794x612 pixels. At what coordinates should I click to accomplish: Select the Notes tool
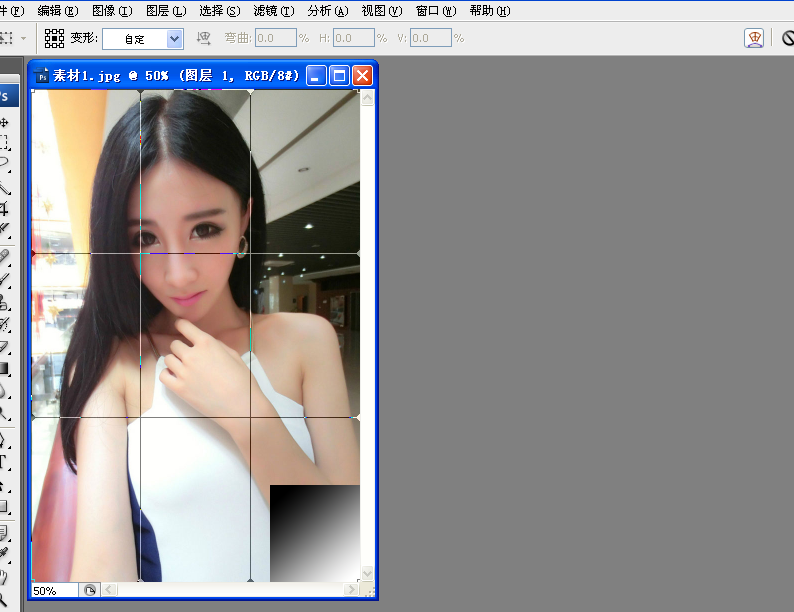click(4, 533)
